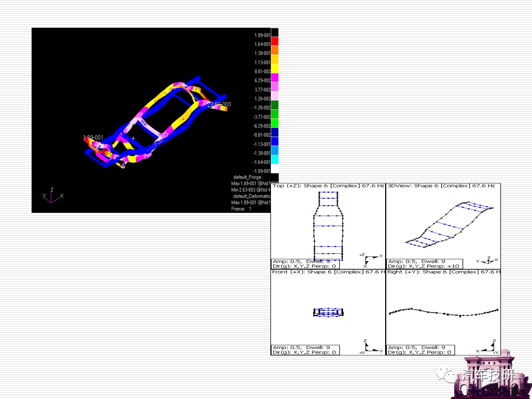532x399 pixels.
Task: Click the orange swatch in the fringe legend
Action: click(x=275, y=50)
